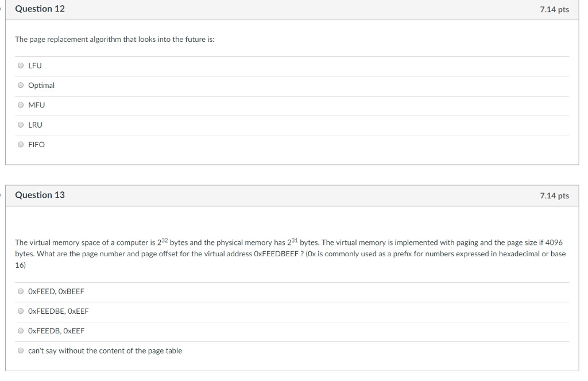Mark the MFU radio option
Image resolution: width=588 pixels, height=381 pixels.
click(21, 105)
